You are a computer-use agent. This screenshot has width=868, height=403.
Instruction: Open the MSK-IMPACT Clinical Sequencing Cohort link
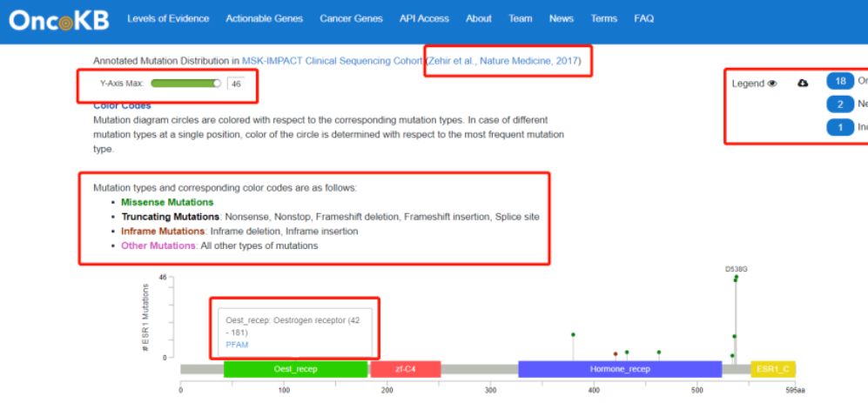click(333, 61)
